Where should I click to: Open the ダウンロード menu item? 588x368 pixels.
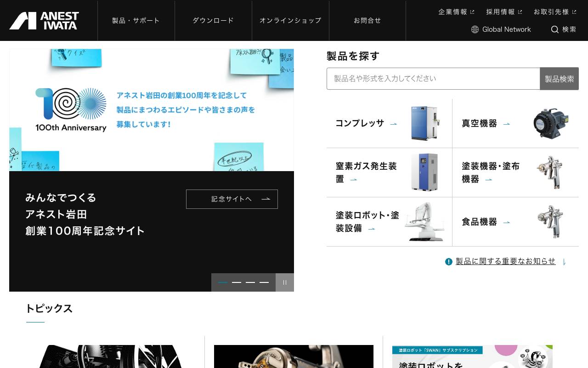pos(213,20)
